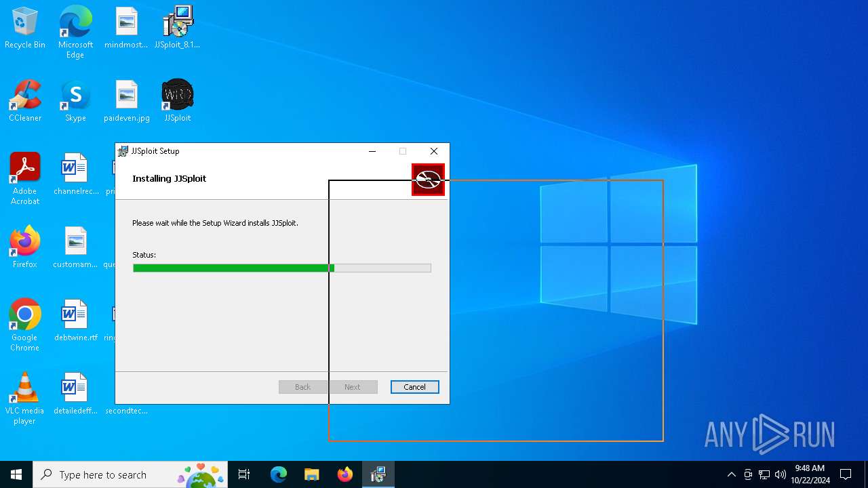Open Task View on the taskbar

point(244,474)
